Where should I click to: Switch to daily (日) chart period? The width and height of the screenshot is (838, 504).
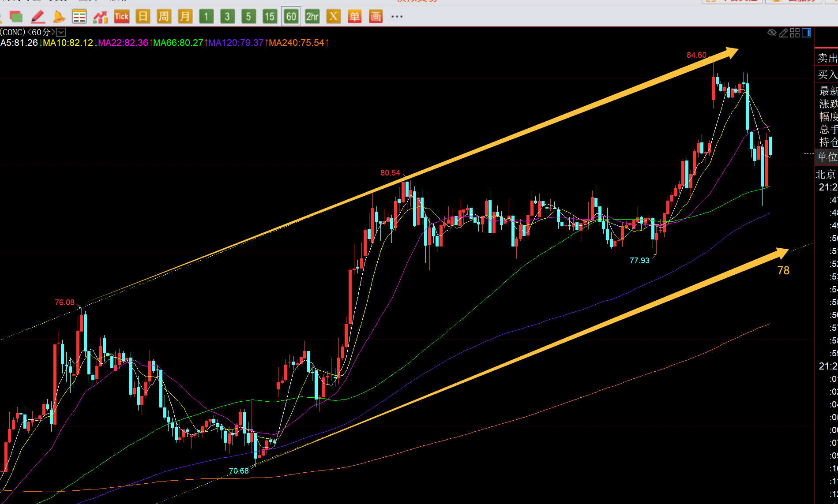click(x=143, y=17)
